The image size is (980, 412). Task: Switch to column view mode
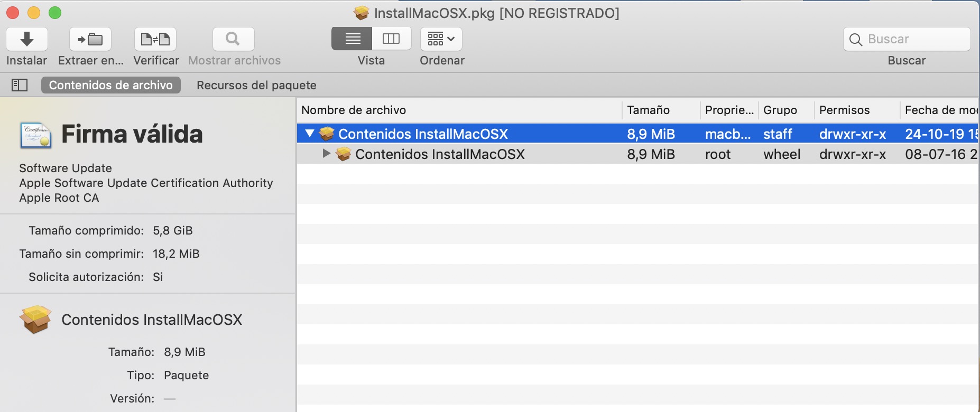pos(392,39)
